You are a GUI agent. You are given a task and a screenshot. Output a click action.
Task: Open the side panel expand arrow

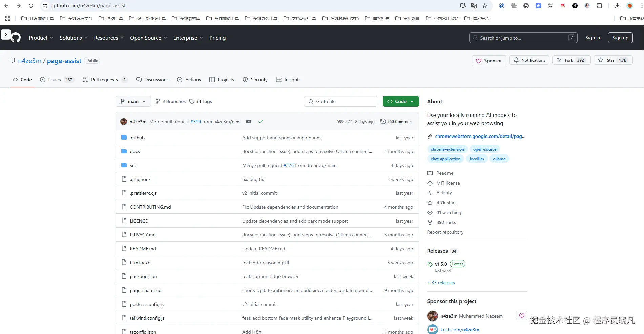6,35
